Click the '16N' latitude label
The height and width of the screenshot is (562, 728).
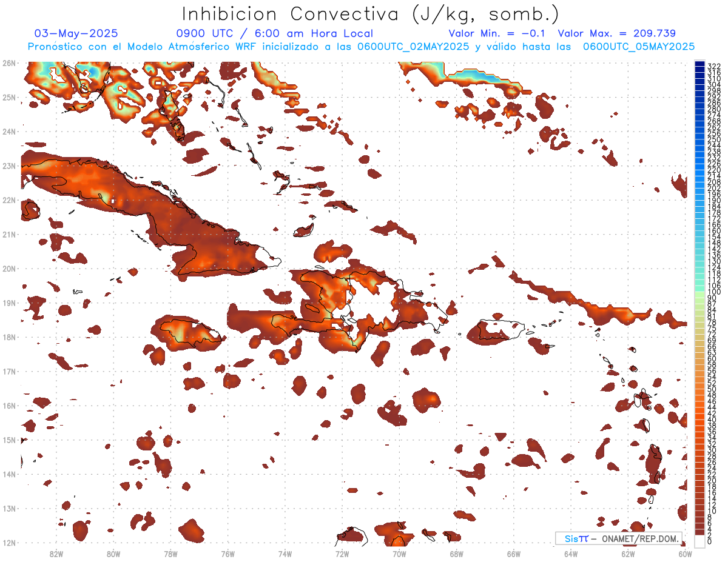point(8,406)
